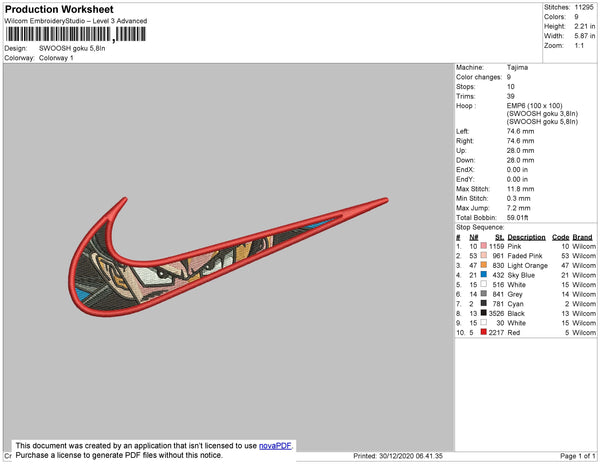This screenshot has height=464, width=600.
Task: Click the Page 1 of 1 footer text
Action: coord(577,456)
